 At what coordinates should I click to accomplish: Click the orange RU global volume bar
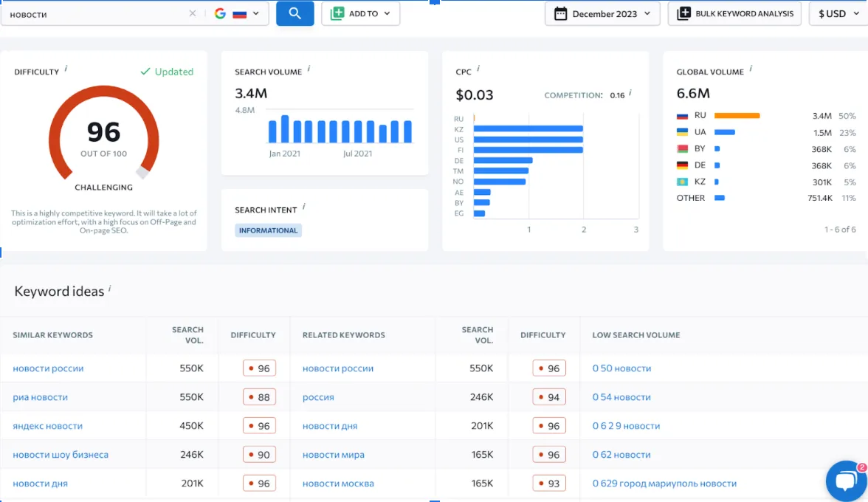(x=737, y=116)
